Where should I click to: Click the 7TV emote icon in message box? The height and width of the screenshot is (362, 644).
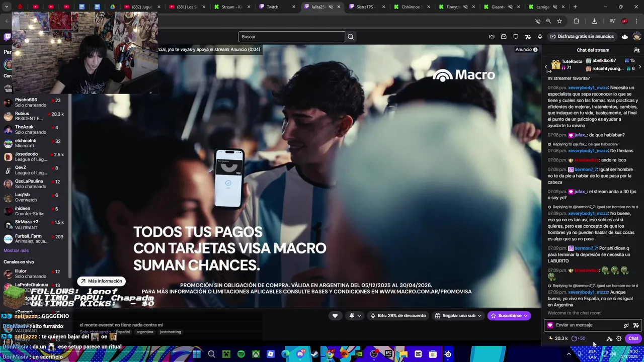(636, 325)
